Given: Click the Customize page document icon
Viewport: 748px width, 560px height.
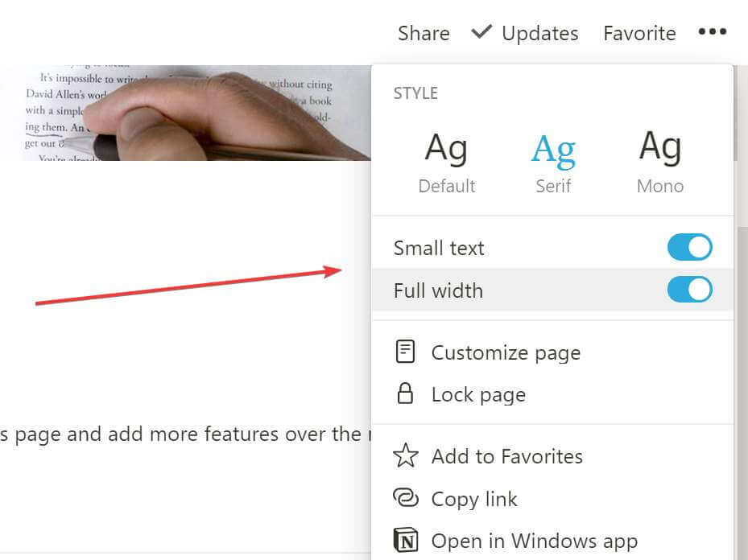Looking at the screenshot, I should (x=406, y=352).
